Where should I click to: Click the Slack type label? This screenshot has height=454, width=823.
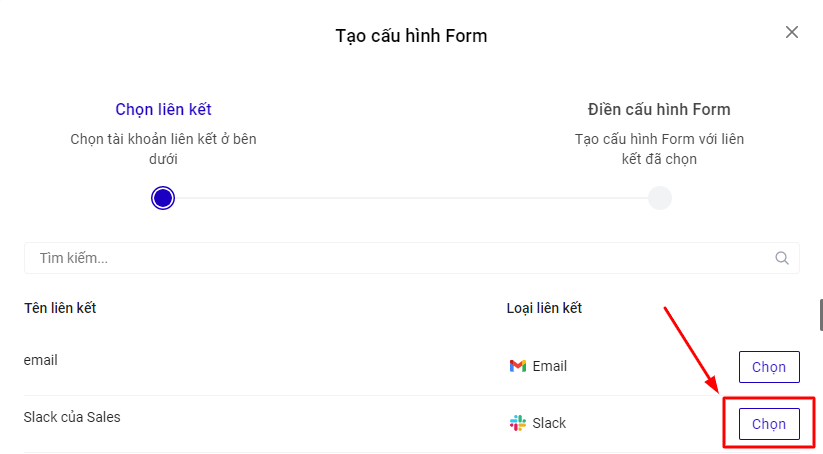[549, 423]
